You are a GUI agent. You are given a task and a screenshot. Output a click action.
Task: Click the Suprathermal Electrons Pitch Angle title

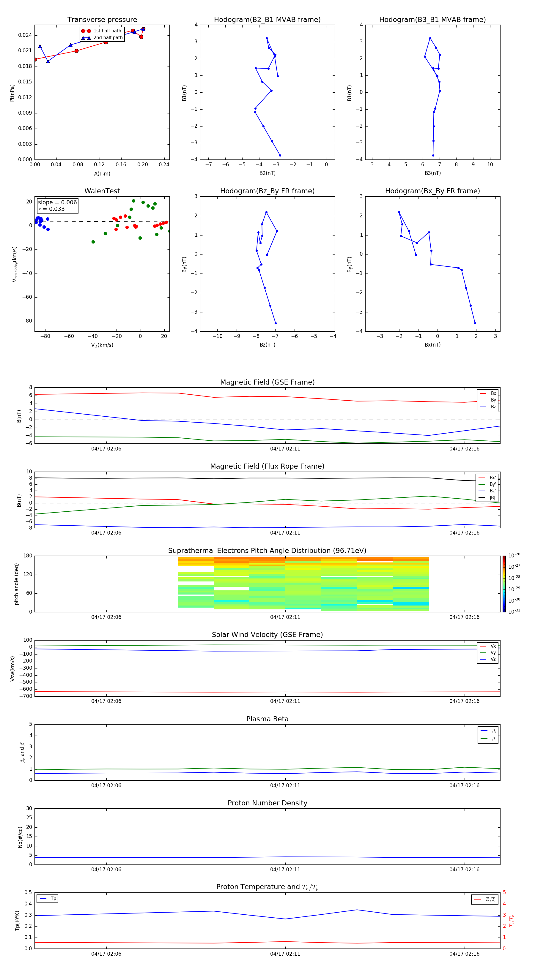point(267,551)
